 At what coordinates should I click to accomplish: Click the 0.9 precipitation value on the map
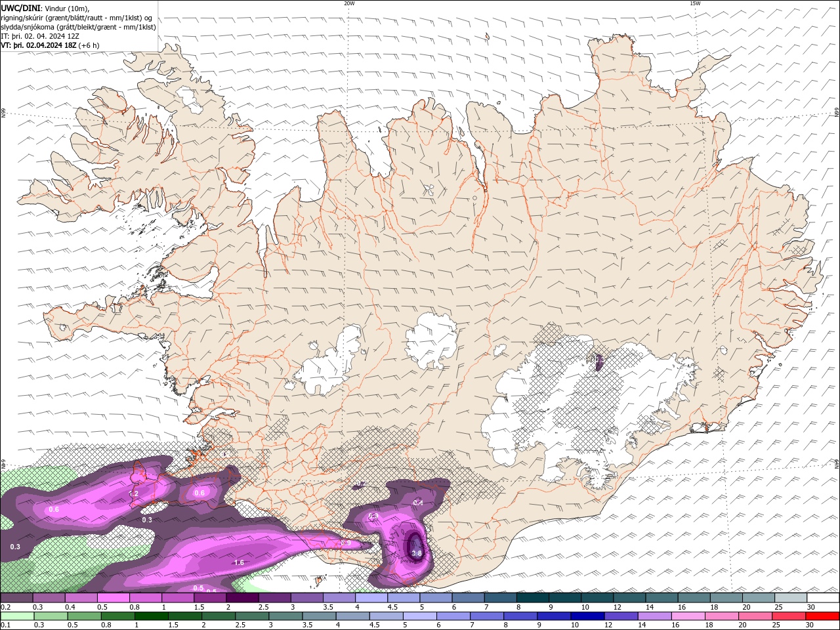coord(346,543)
